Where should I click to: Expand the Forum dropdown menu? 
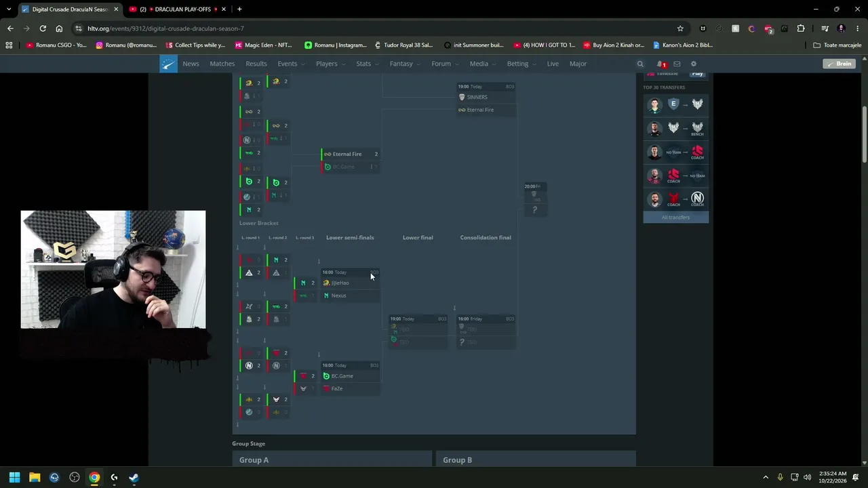point(445,64)
